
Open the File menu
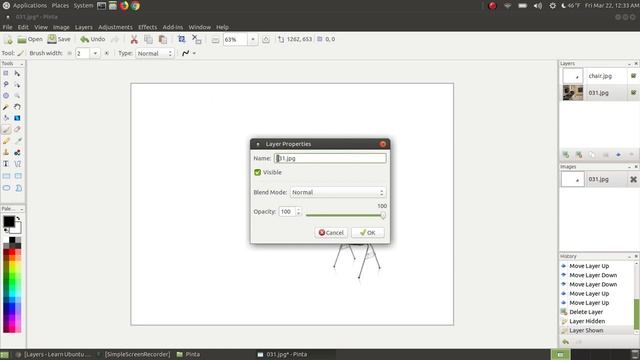[x=7, y=27]
